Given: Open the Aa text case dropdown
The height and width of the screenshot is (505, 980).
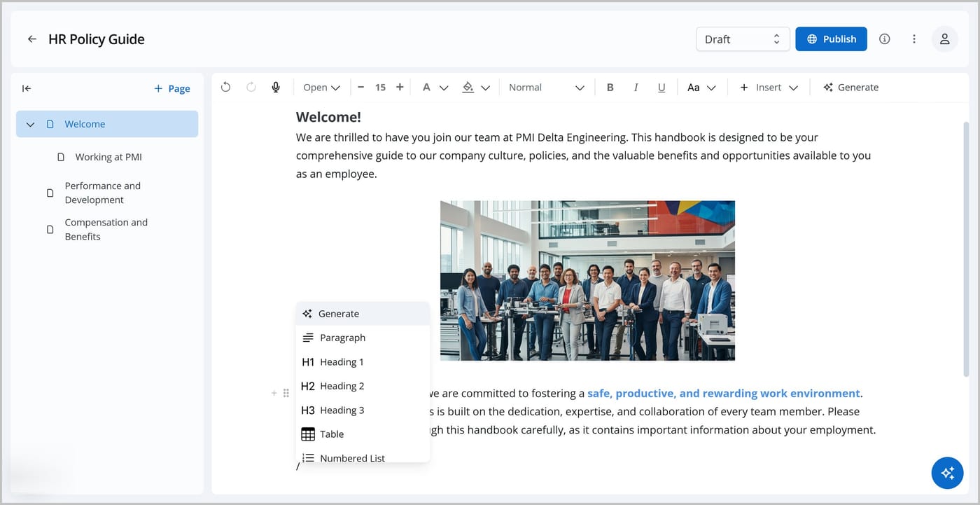Looking at the screenshot, I should 701,88.
